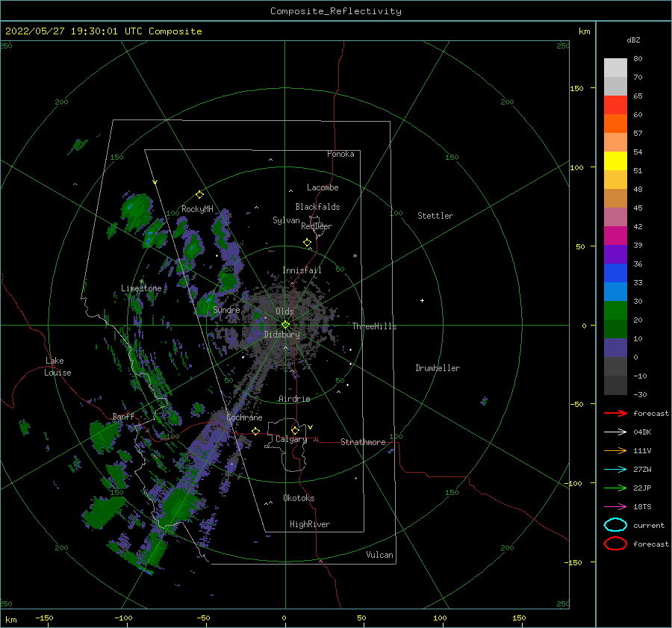
Task: Click the white plus marker north of Drumheller
Action: pyautogui.click(x=422, y=300)
